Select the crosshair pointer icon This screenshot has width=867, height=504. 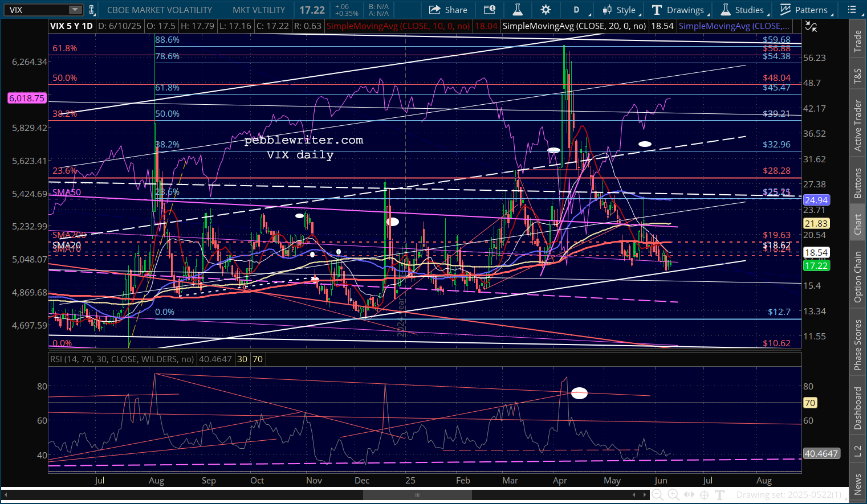point(705,494)
